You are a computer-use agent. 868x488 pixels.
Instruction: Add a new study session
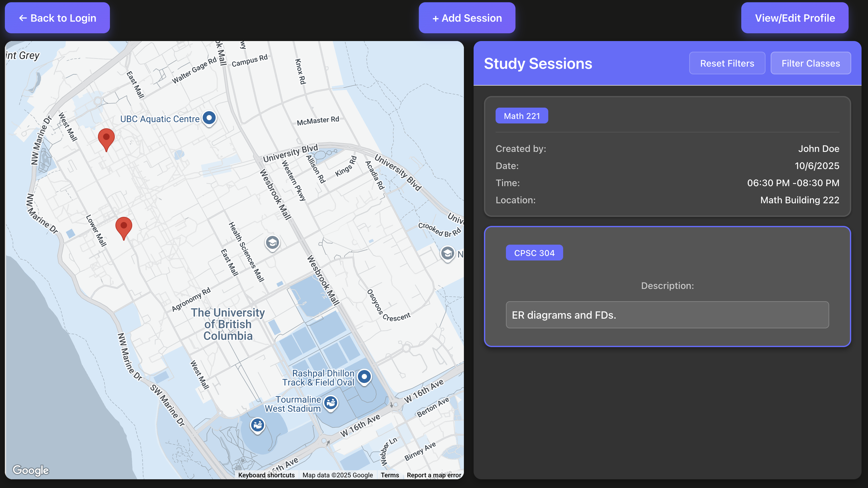467,18
